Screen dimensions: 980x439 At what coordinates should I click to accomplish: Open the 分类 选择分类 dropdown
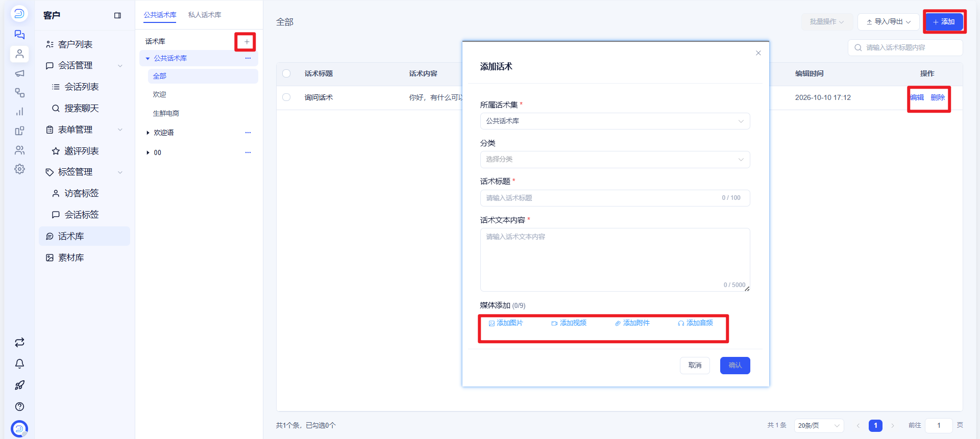tap(615, 160)
